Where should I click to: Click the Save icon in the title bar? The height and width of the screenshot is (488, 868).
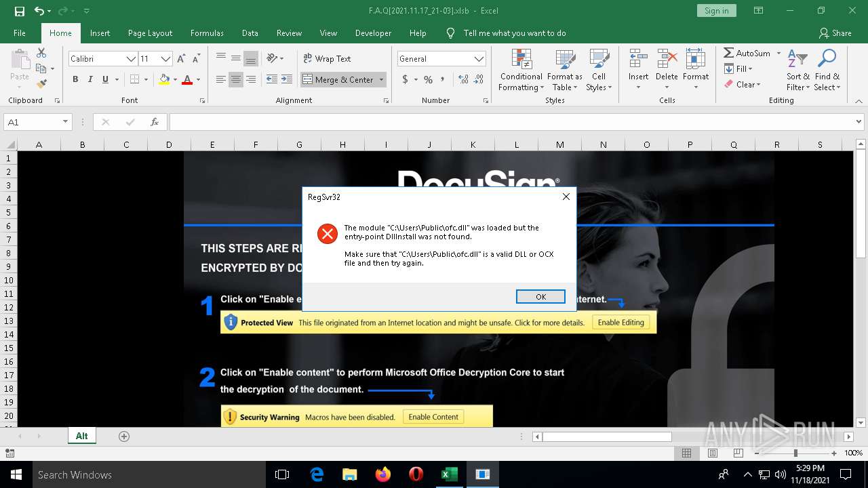pos(19,11)
